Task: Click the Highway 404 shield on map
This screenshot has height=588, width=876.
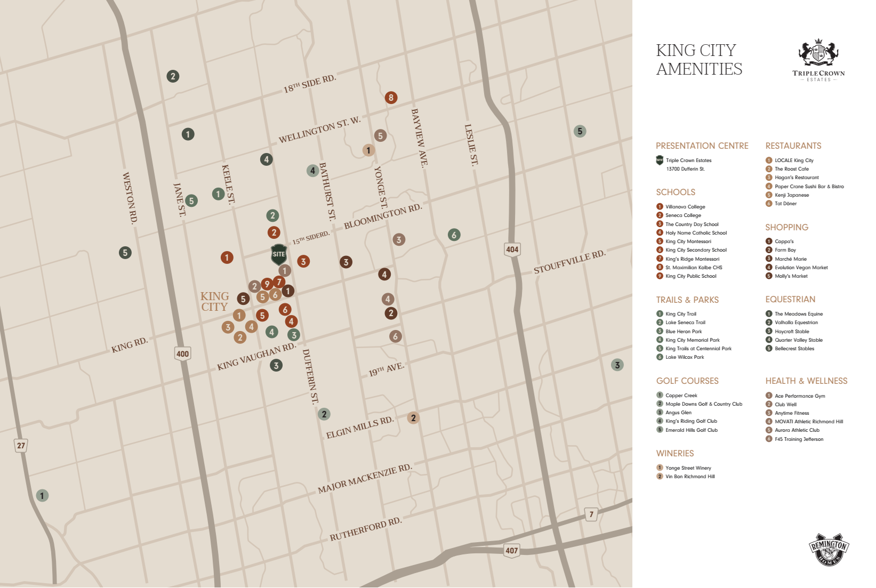Action: point(512,249)
